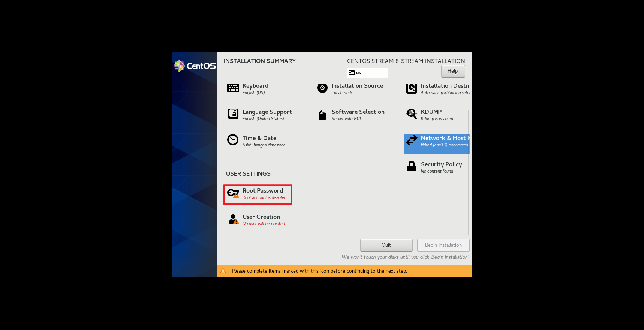Click 'Asia/Shanghai timezone' text

[264, 145]
